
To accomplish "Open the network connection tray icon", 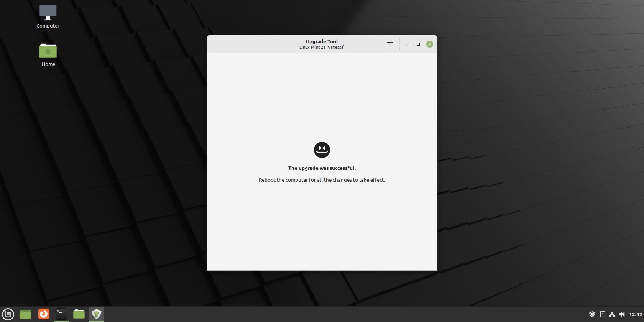I will tap(612, 314).
